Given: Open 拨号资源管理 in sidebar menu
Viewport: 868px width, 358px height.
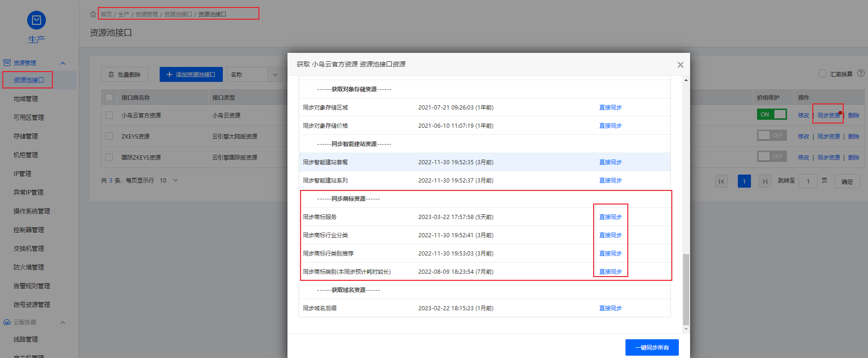Looking at the screenshot, I should pos(32,305).
